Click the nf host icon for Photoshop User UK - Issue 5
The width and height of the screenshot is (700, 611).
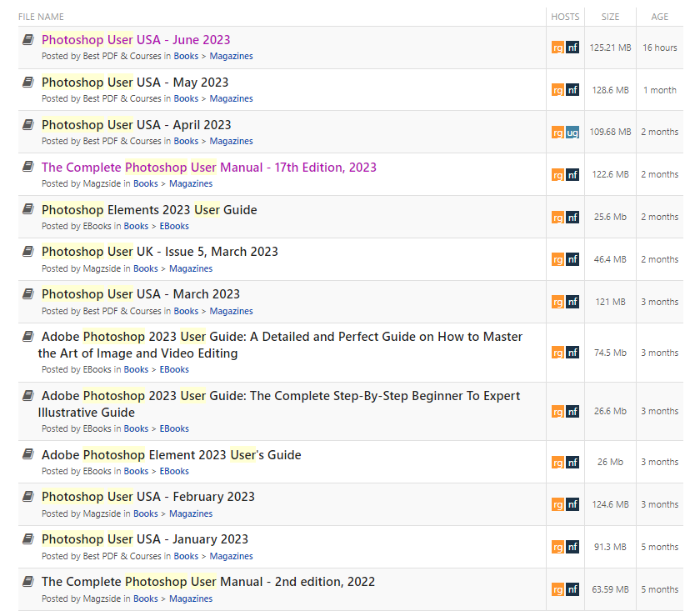(x=572, y=259)
